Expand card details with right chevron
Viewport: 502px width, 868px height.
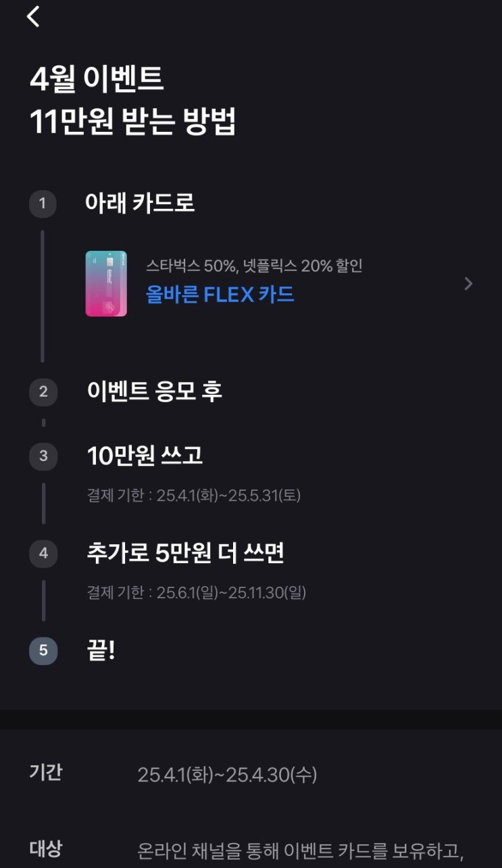pos(468,284)
